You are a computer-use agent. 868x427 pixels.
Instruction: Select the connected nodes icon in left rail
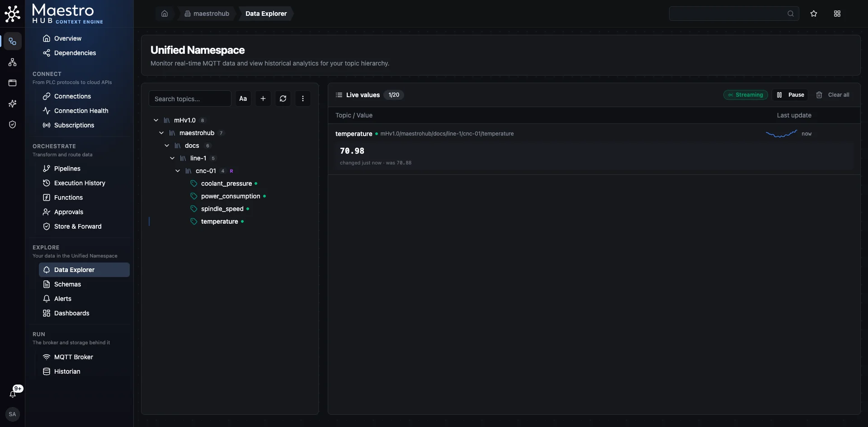pyautogui.click(x=12, y=42)
